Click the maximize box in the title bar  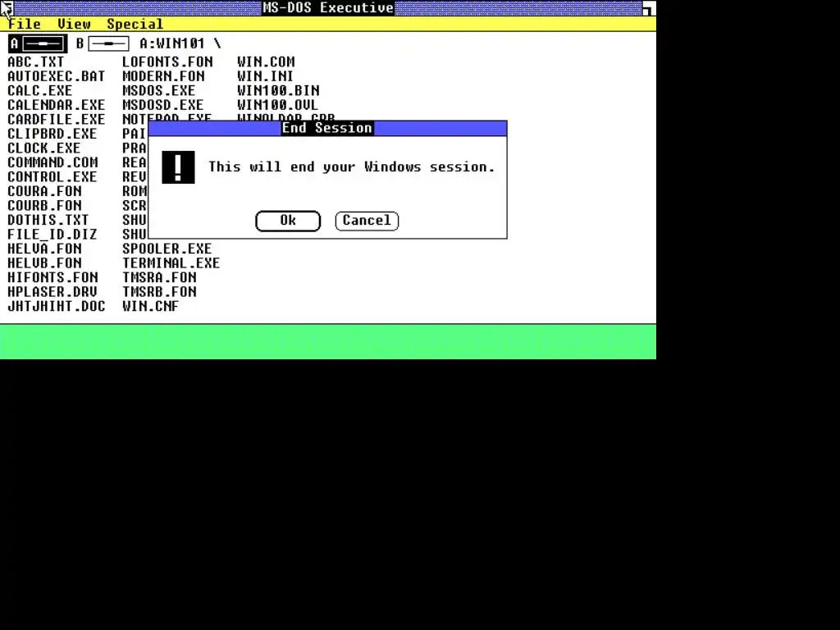point(648,7)
